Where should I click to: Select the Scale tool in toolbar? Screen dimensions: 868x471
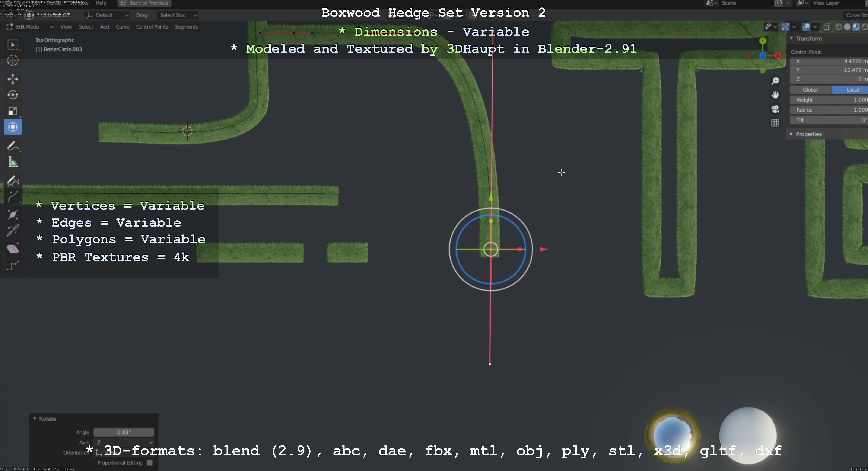13,111
